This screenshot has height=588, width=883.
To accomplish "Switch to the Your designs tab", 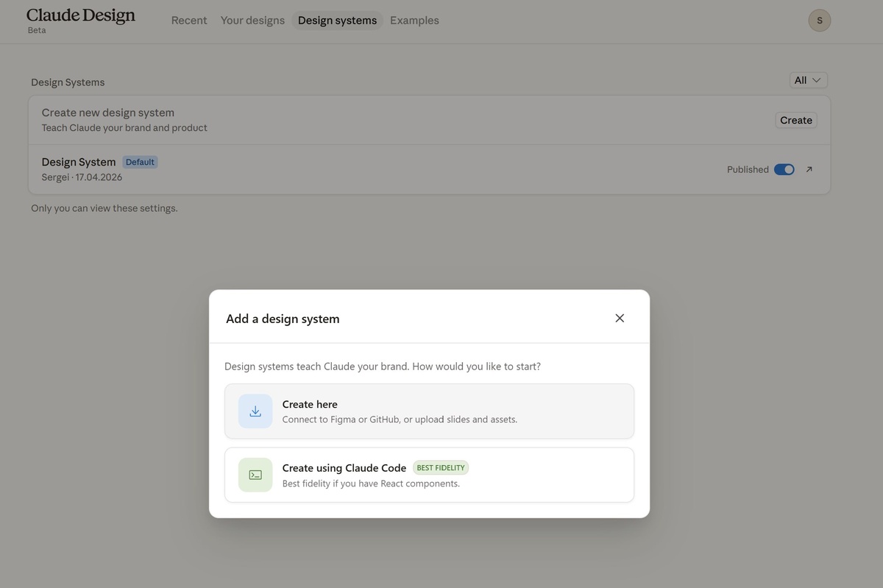I will pyautogui.click(x=252, y=21).
